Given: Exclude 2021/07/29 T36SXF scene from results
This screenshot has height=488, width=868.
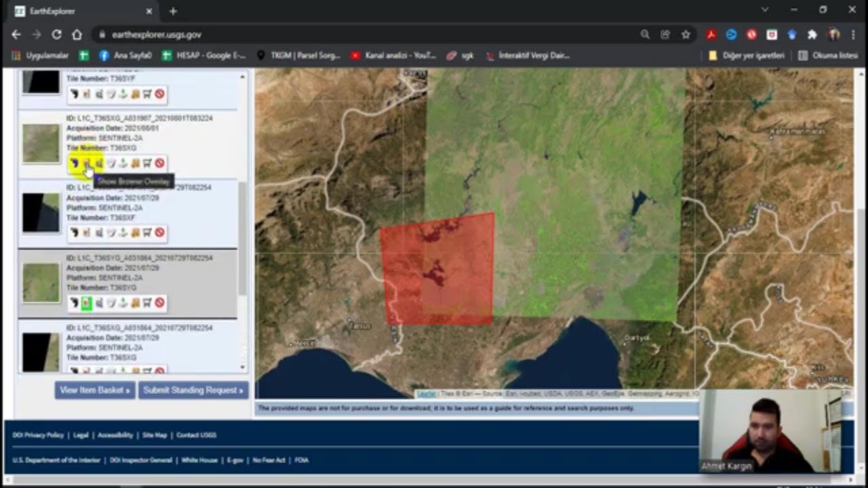Looking at the screenshot, I should point(159,233).
